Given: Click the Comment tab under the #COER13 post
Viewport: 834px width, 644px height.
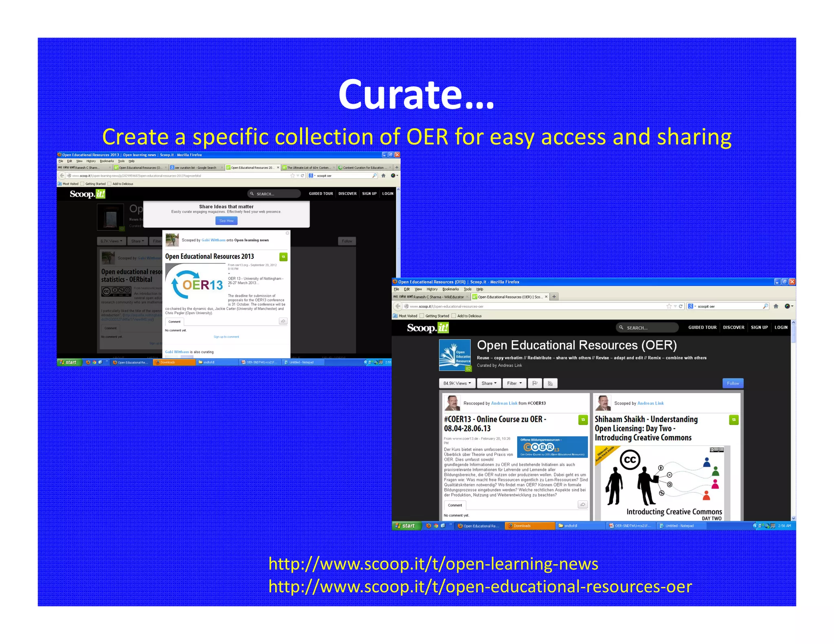Looking at the screenshot, I should point(455,505).
